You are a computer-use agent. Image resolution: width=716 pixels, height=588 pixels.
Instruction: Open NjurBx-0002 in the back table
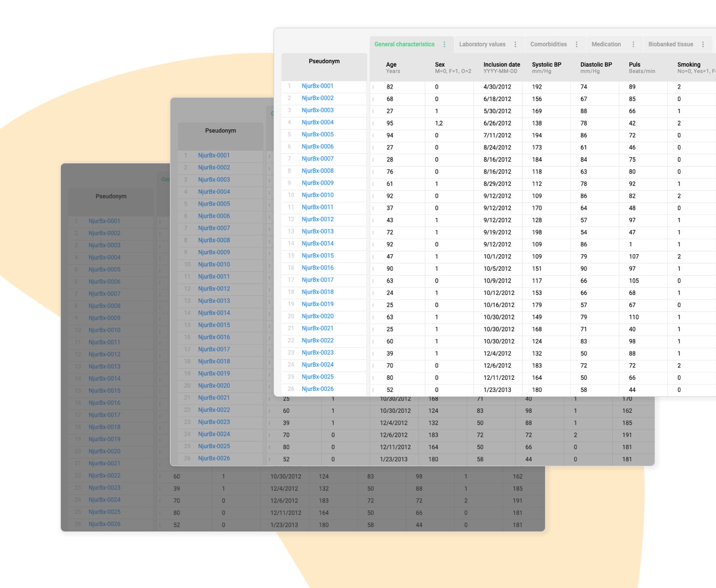[x=104, y=233]
